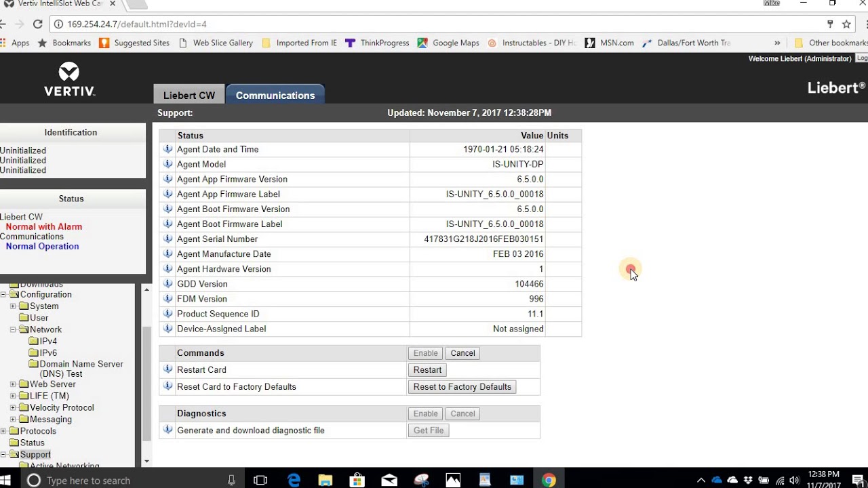
Task: Open the Action Center notifications icon
Action: [859, 481]
